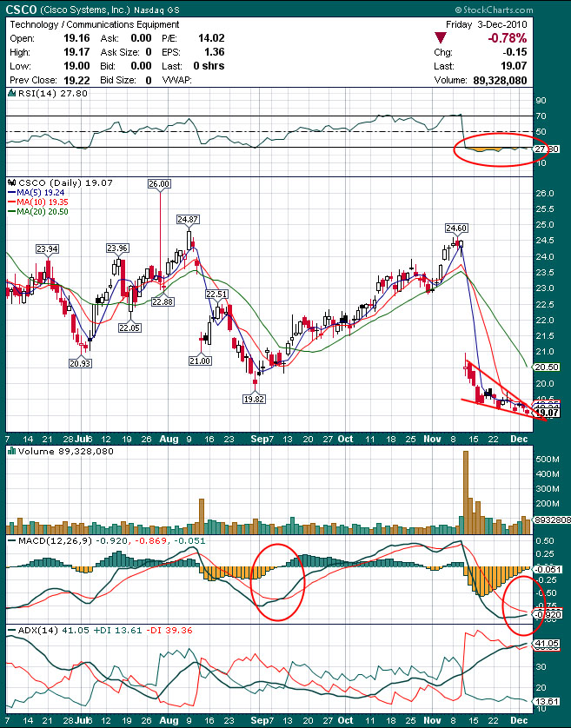
Task: Click the Chg value -0.15
Action: [x=515, y=52]
